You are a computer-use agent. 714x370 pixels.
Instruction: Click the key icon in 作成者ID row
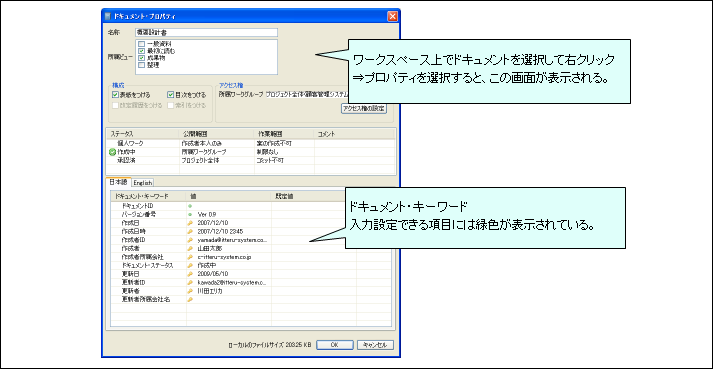pyautogui.click(x=190, y=240)
